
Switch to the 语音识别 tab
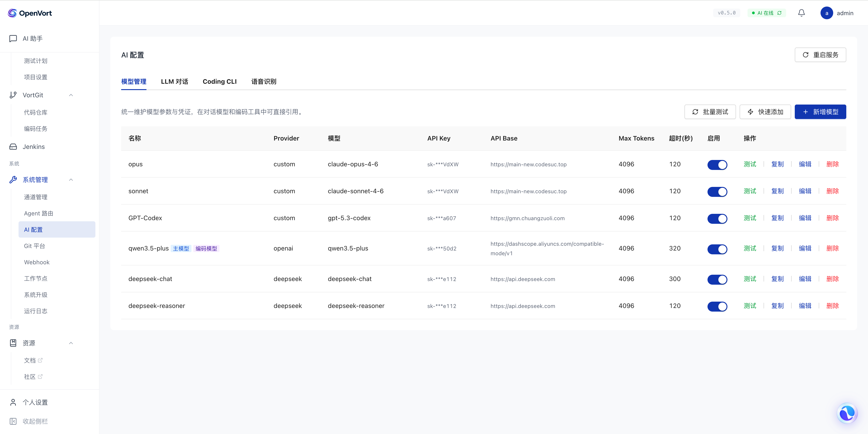pos(264,82)
